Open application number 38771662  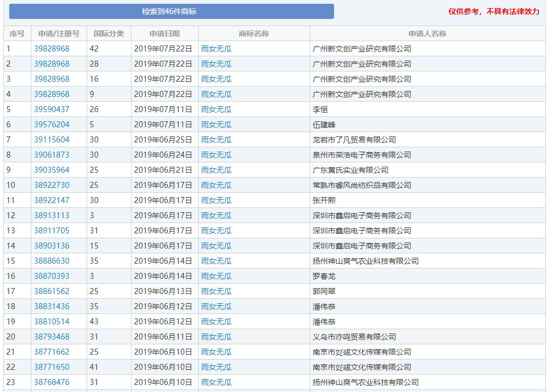coord(52,352)
